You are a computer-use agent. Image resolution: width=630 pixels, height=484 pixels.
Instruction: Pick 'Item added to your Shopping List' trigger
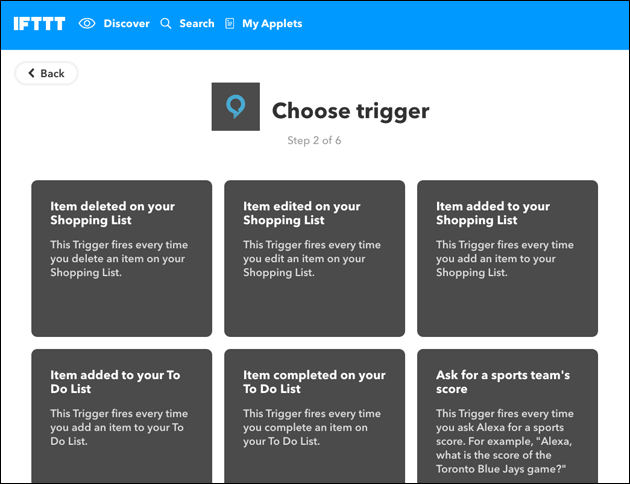coord(507,258)
